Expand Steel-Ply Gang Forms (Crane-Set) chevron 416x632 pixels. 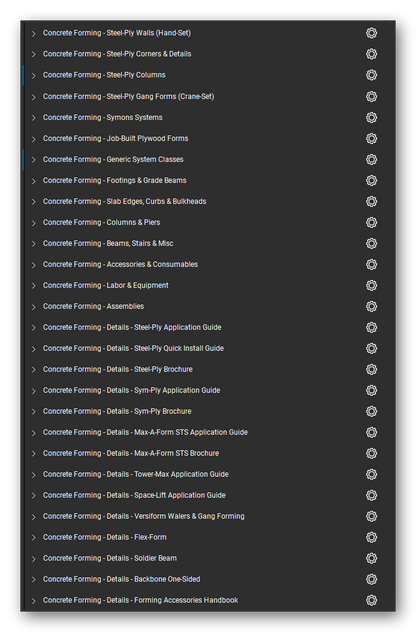33,97
